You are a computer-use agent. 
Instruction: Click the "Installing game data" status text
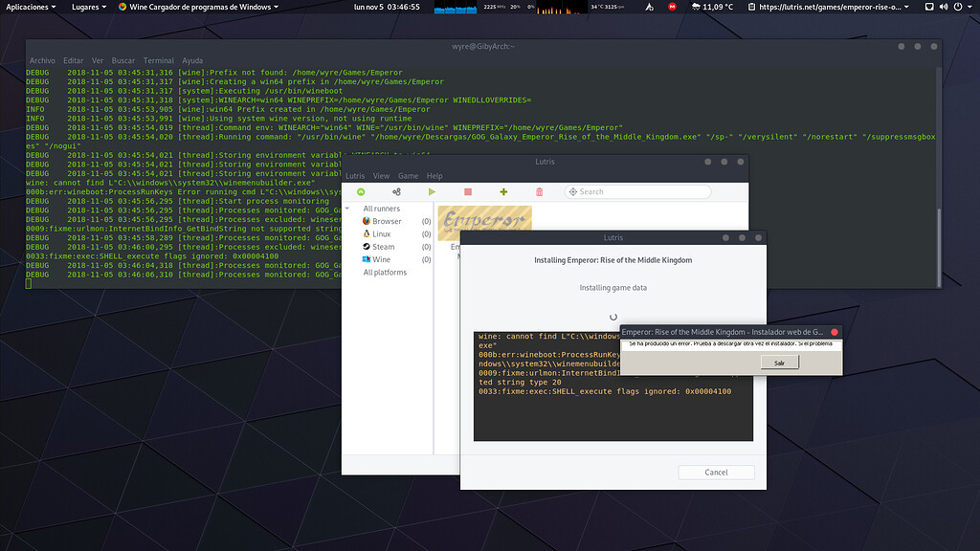(x=613, y=288)
